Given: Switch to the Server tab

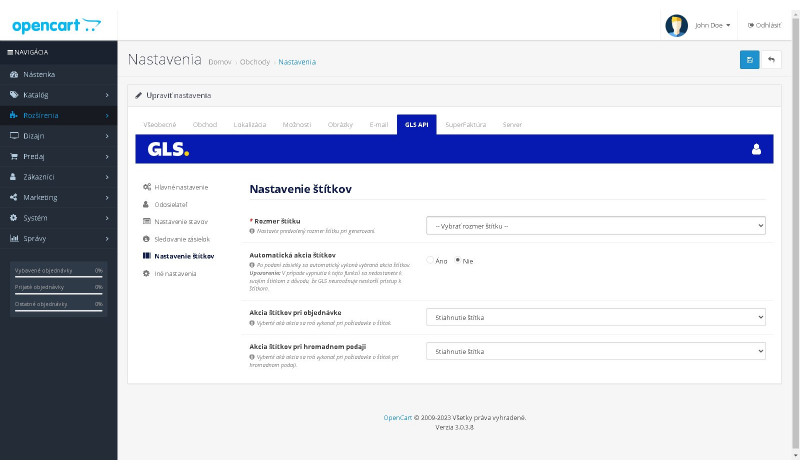Looking at the screenshot, I should 512,125.
